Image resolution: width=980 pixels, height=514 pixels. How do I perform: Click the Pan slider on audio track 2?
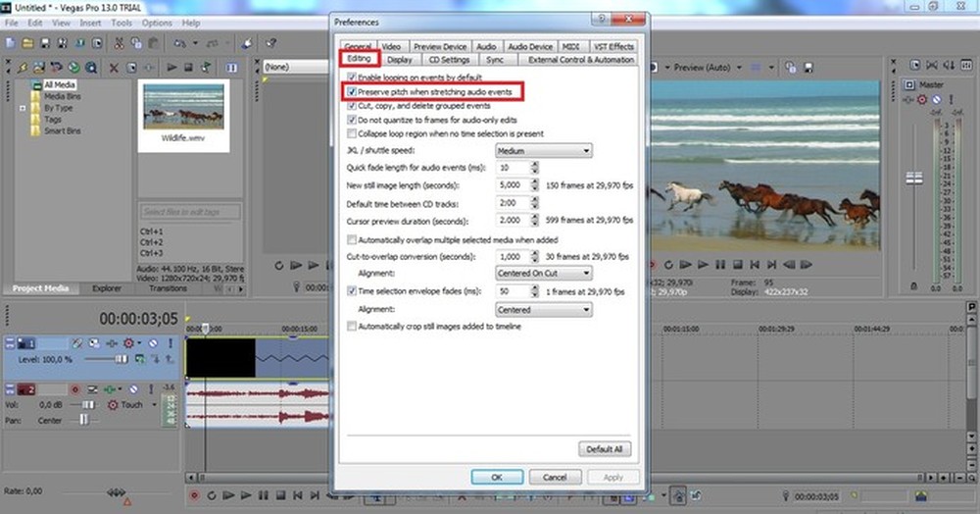[x=83, y=420]
